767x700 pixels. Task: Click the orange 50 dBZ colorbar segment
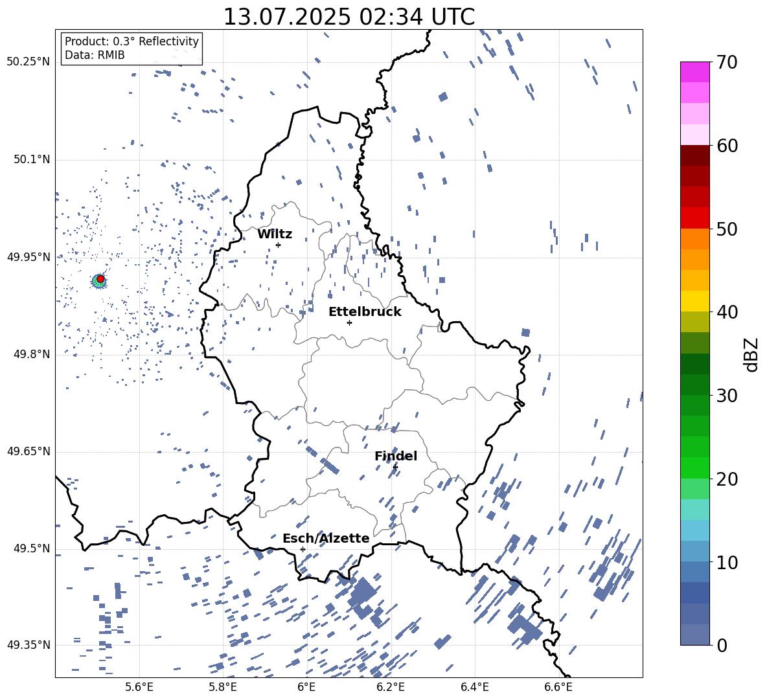[695, 238]
